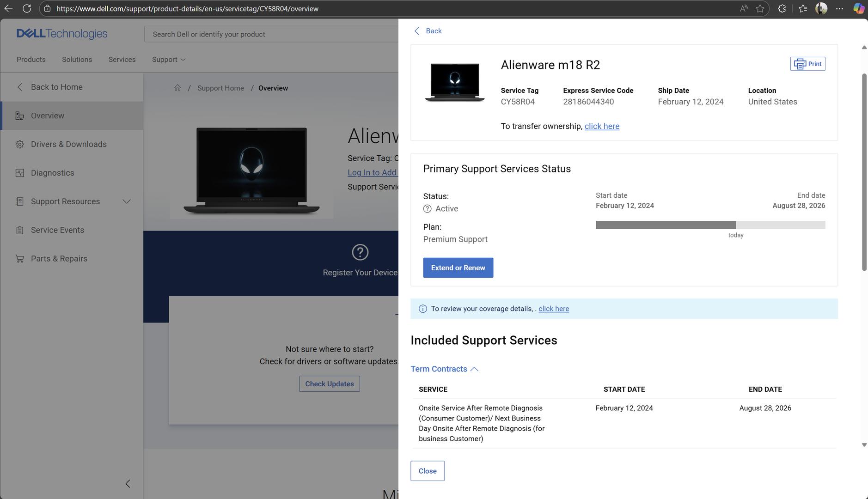Click Support Home breadcrumb link

click(220, 88)
